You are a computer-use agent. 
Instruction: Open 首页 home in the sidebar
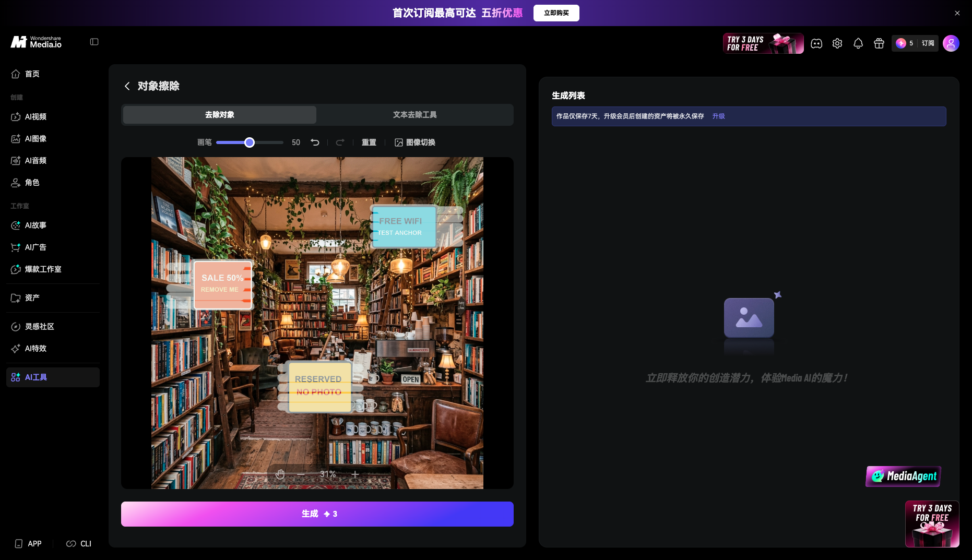coord(53,74)
